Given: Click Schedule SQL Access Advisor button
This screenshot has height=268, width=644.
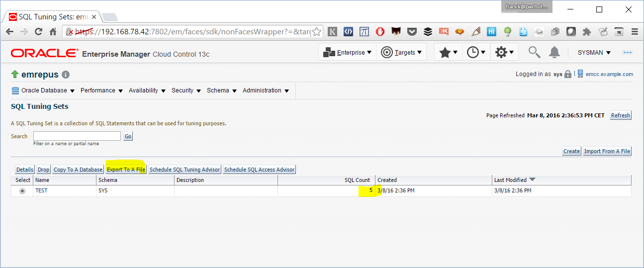Looking at the screenshot, I should (x=260, y=170).
